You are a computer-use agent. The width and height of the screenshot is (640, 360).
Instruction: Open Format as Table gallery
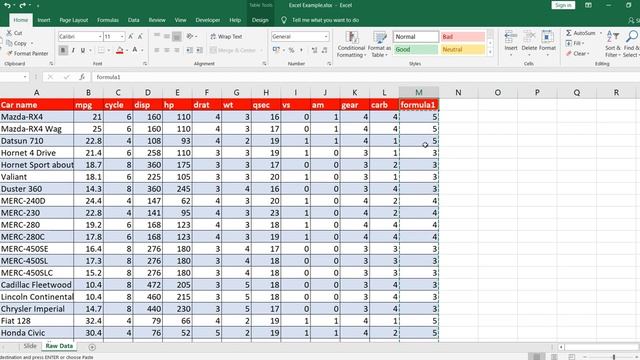pyautogui.click(x=379, y=44)
